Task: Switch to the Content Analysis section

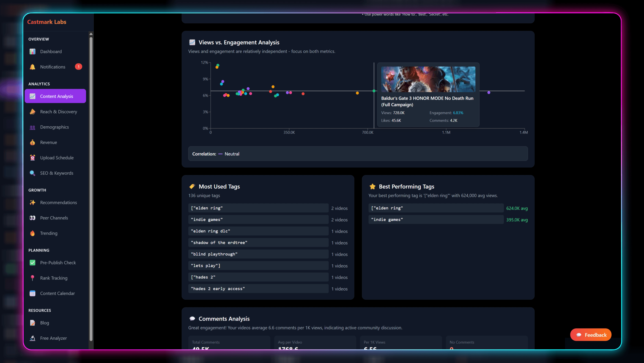Action: pyautogui.click(x=55, y=96)
